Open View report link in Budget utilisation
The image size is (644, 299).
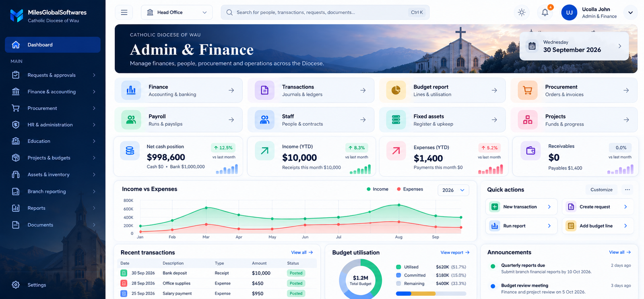click(455, 253)
